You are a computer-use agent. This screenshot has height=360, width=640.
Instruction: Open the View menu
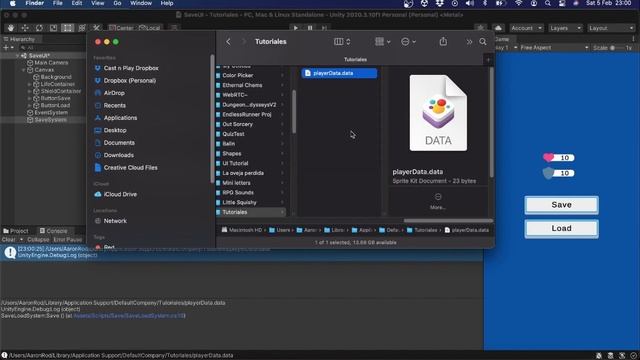click(x=98, y=3)
